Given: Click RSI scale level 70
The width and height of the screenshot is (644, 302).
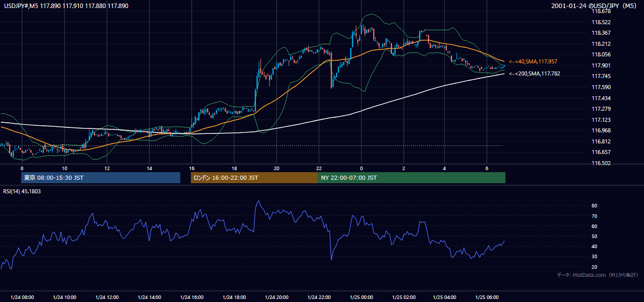Looking at the screenshot, I should 595,216.
